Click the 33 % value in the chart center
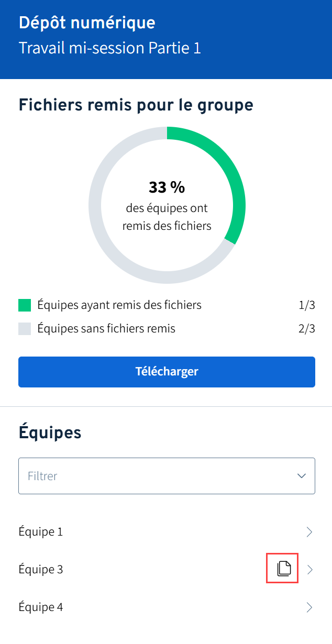 click(167, 187)
